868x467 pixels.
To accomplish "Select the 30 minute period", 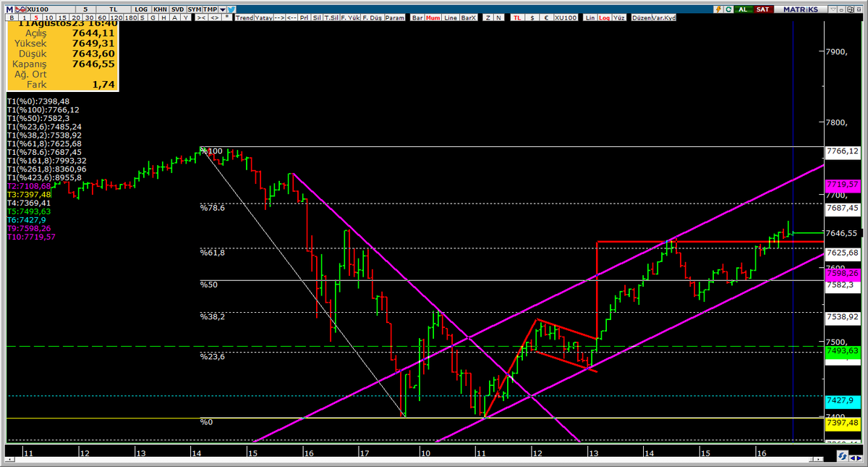I will (x=88, y=17).
